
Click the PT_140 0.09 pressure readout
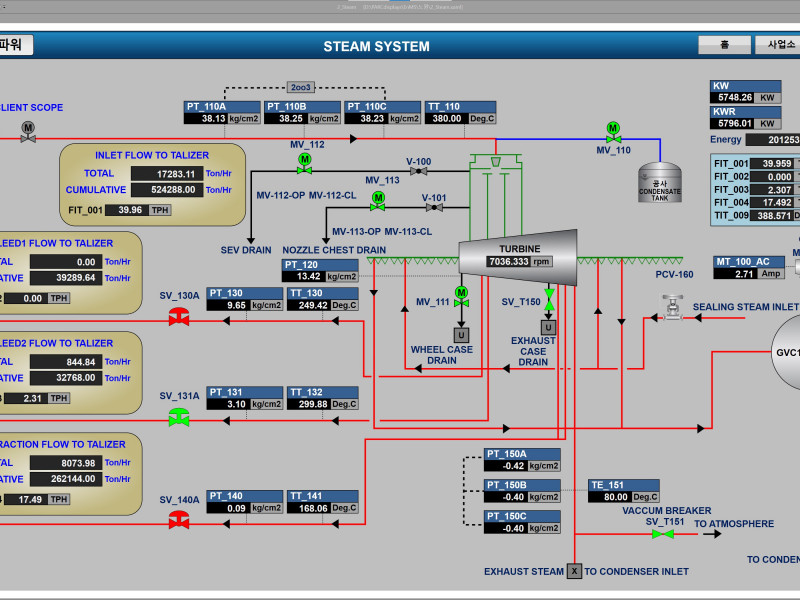244,502
